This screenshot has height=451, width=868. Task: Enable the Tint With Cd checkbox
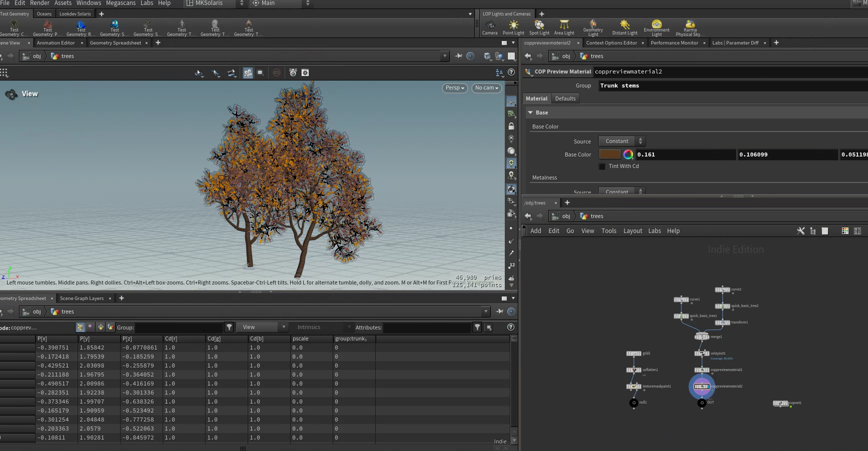(602, 166)
